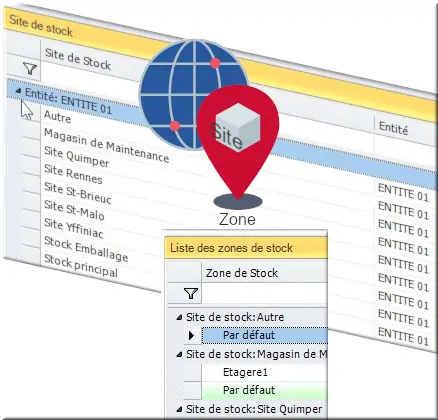Select the Autre row

point(57,116)
